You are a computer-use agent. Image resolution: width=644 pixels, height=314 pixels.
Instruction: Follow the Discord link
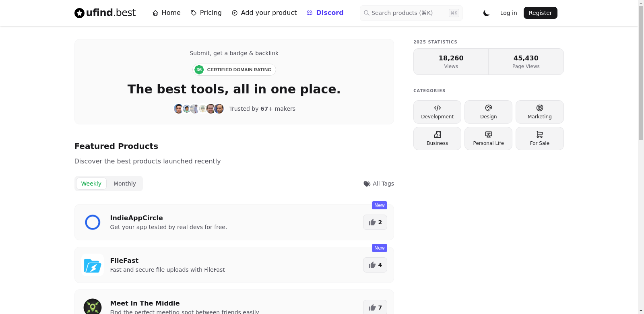325,13
